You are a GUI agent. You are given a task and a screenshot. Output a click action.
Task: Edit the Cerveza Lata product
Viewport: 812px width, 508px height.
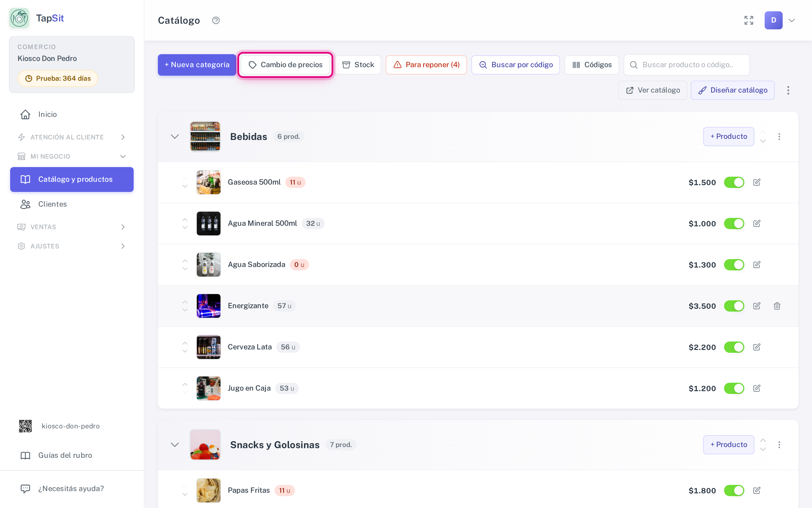[x=757, y=347]
